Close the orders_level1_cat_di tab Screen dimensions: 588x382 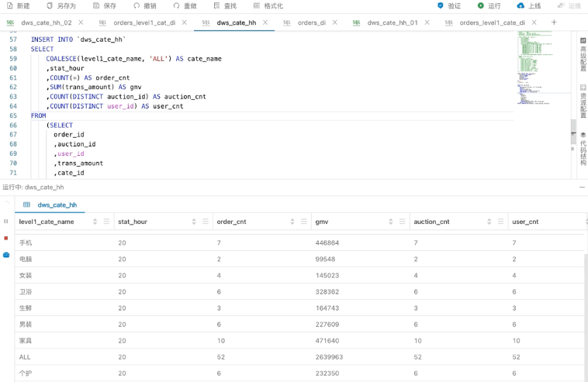click(x=184, y=22)
